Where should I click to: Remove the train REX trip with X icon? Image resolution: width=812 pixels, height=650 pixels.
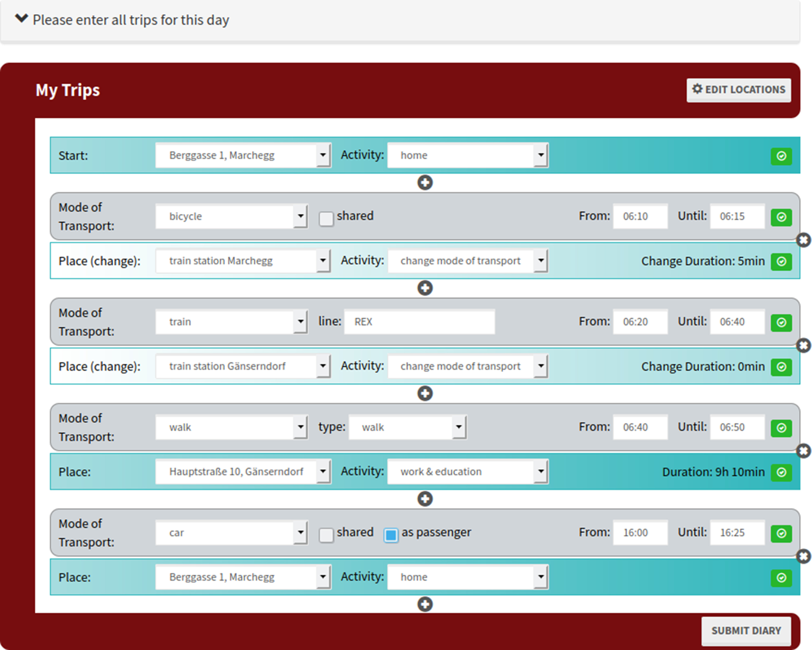coord(803,346)
